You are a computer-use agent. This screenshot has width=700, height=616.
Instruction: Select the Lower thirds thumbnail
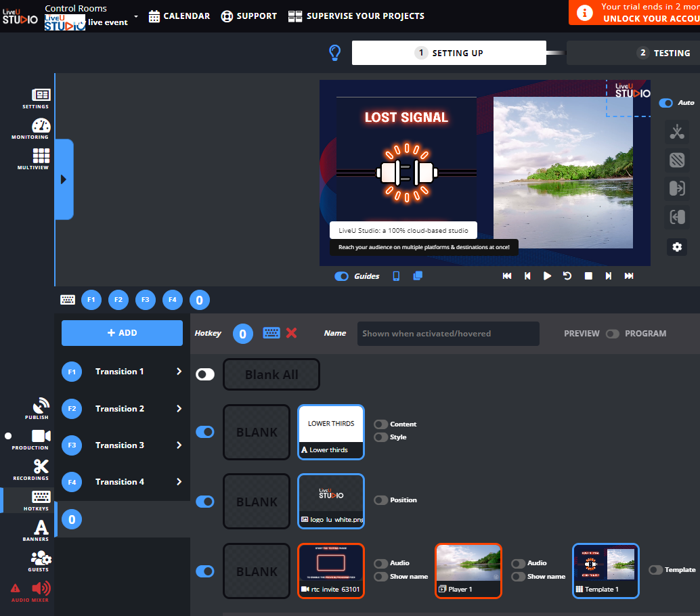[x=331, y=432]
